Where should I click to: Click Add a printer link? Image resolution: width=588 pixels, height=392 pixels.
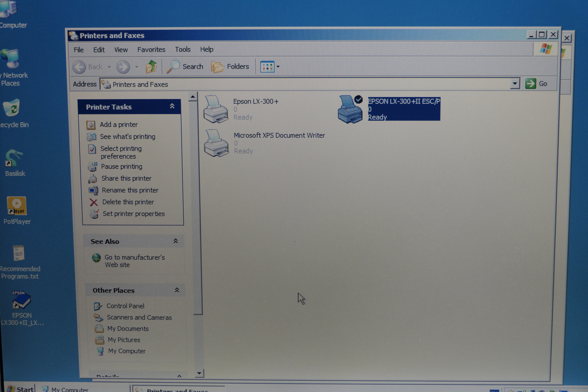[119, 125]
